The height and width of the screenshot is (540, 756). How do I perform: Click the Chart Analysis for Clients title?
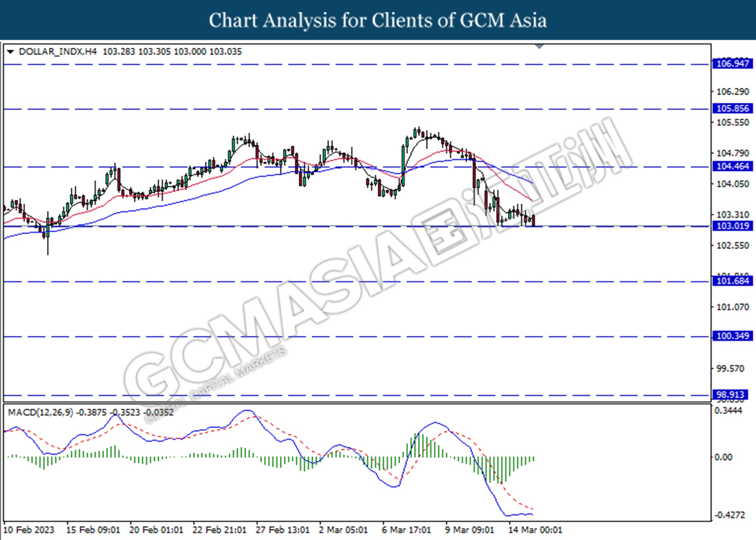pyautogui.click(x=378, y=20)
